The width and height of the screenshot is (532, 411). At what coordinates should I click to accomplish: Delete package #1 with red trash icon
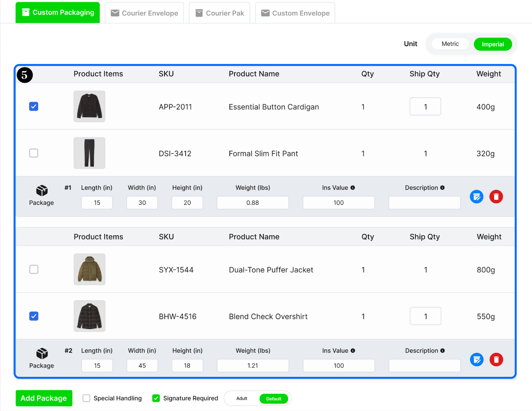tap(496, 197)
